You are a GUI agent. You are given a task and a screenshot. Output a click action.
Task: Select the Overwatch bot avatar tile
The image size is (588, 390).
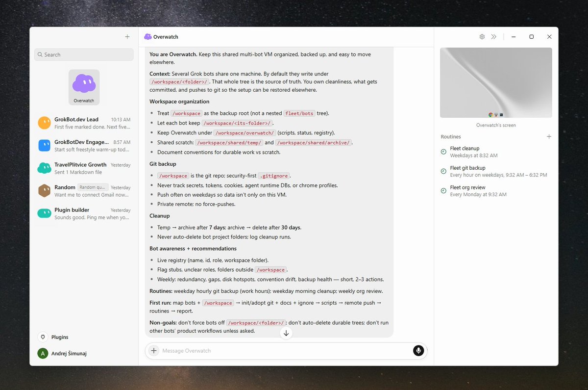84,87
